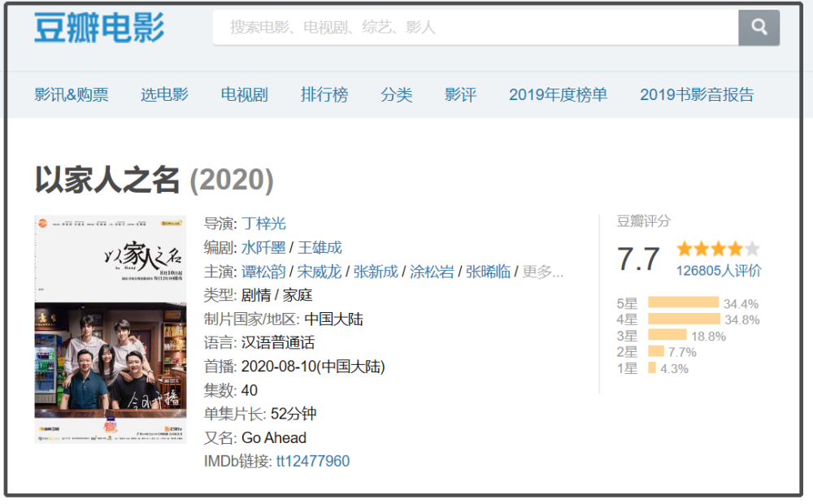The height and width of the screenshot is (504, 813).
Task: Click country value 中国大陆
Action: [333, 319]
